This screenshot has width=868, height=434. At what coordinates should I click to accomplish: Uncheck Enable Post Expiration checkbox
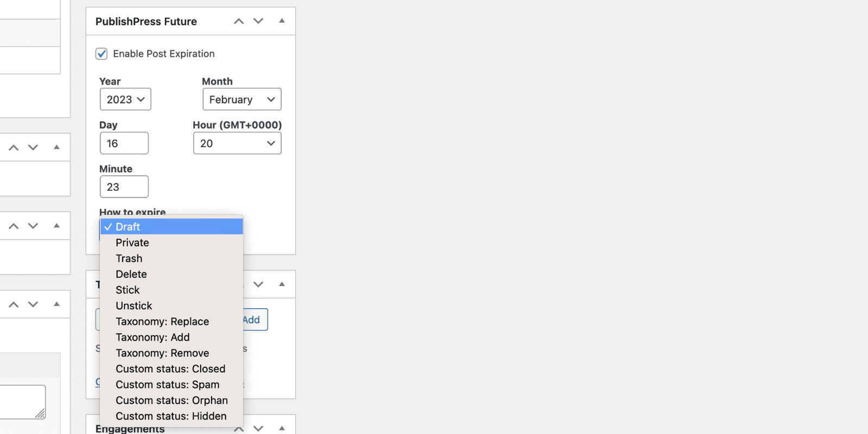(x=101, y=54)
